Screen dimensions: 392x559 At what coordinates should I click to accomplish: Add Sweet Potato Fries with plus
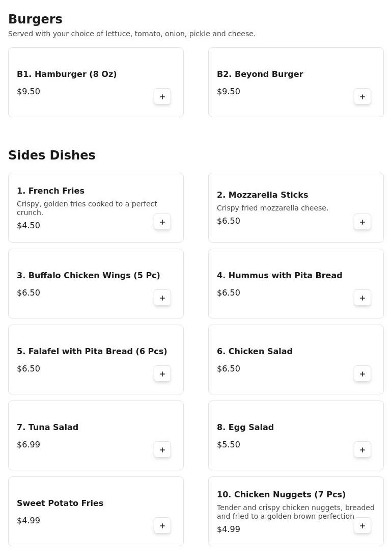[162, 525]
